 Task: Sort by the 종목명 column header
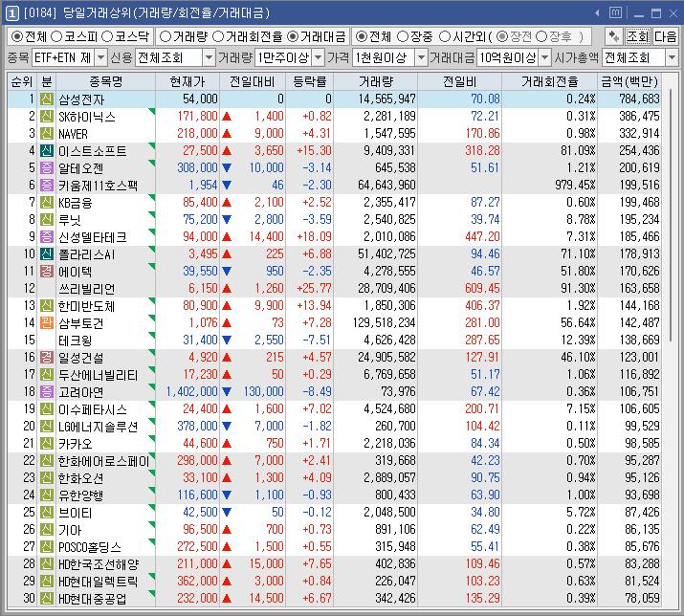[105, 81]
